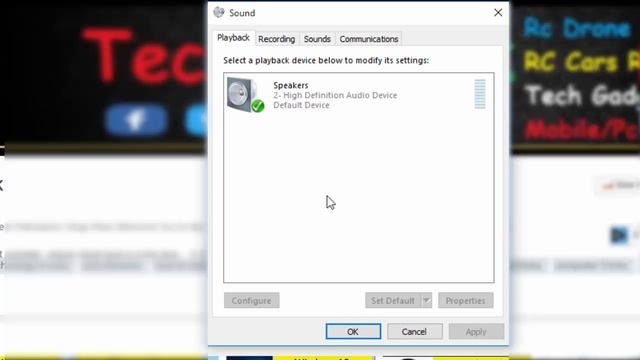Switch to the Playback tab

[233, 38]
